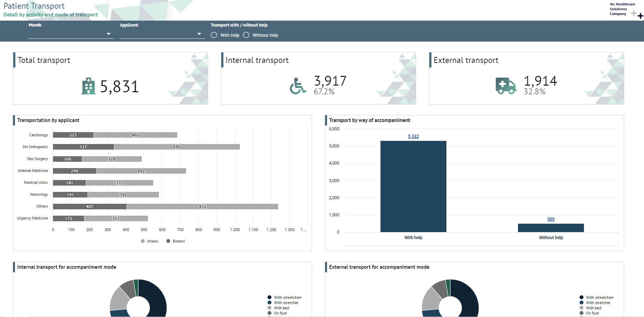Click the healthcare company plus logo

point(637,14)
